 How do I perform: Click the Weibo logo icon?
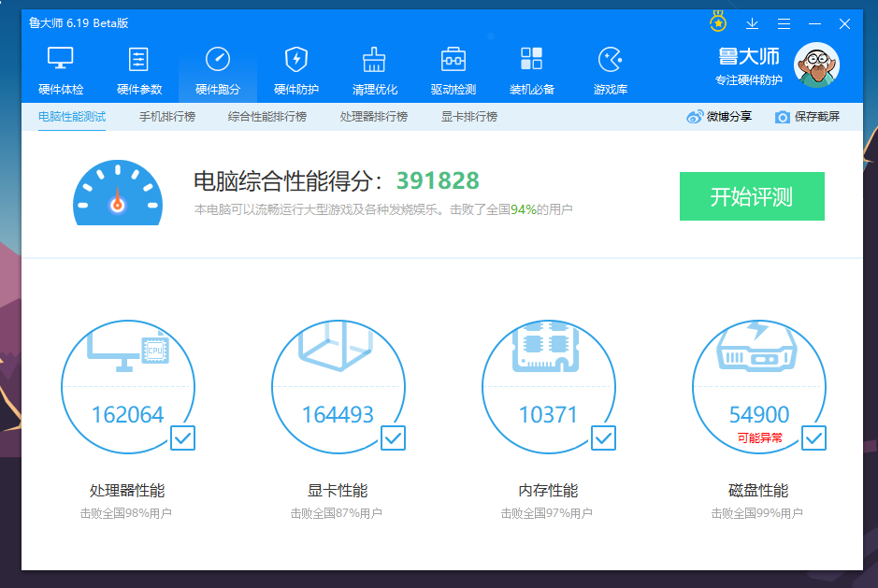click(695, 117)
